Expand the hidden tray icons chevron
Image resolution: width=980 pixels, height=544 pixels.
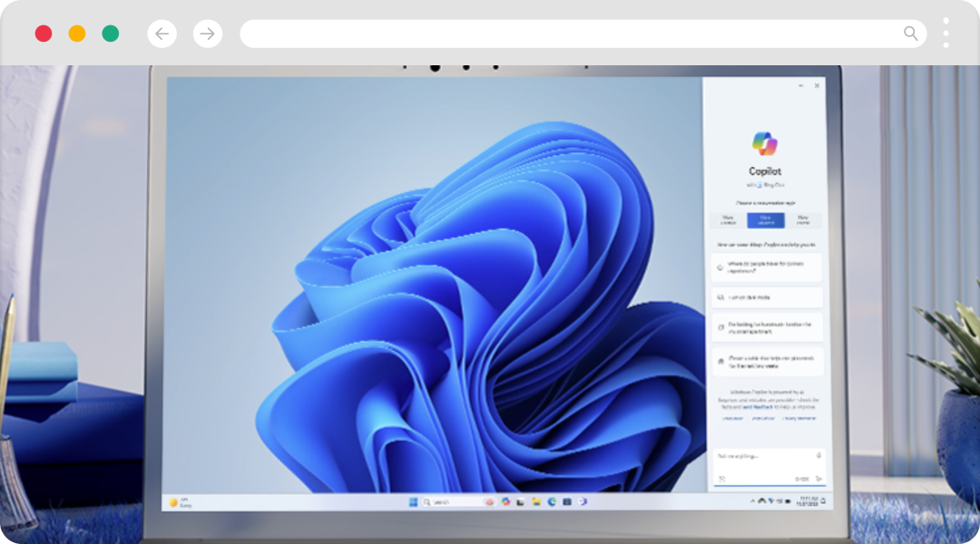(752, 500)
